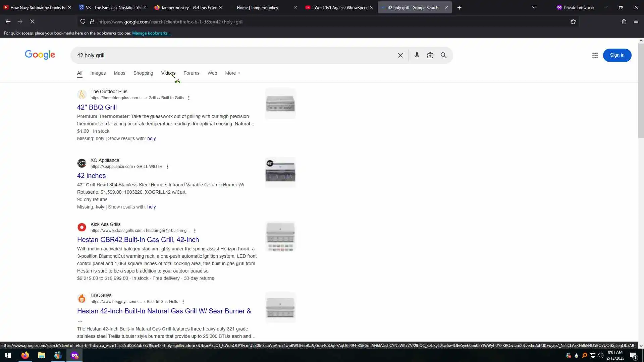Open options for The Outdoor Plus result
The width and height of the screenshot is (644, 362).
tap(189, 98)
